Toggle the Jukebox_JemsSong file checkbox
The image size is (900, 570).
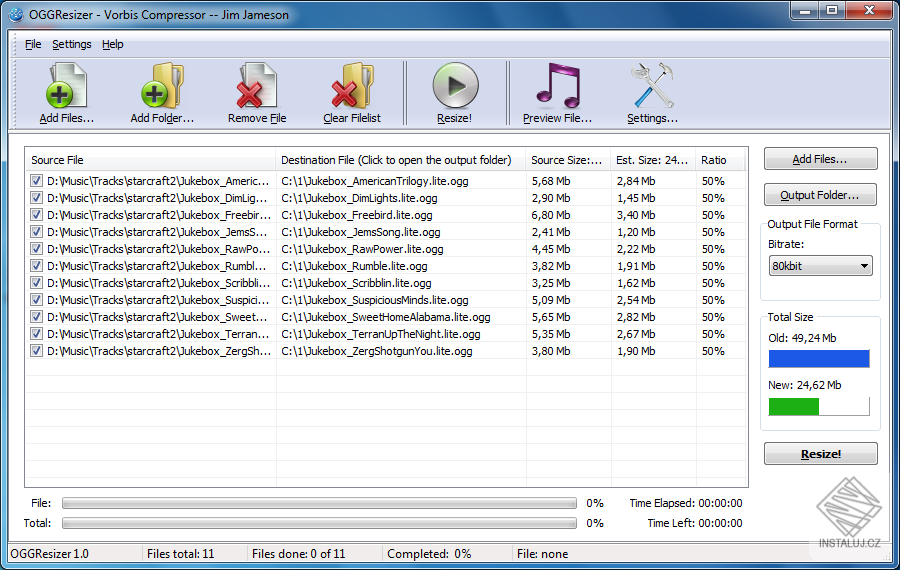tap(36, 232)
